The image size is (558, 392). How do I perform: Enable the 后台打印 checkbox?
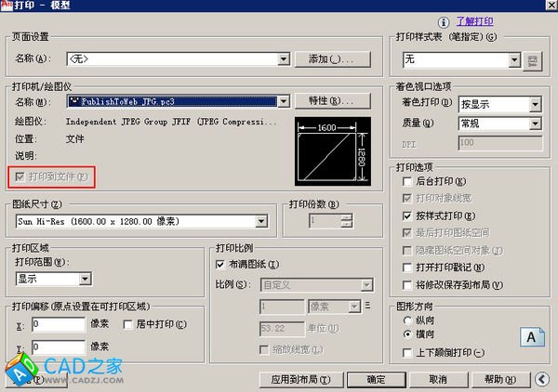pos(408,181)
